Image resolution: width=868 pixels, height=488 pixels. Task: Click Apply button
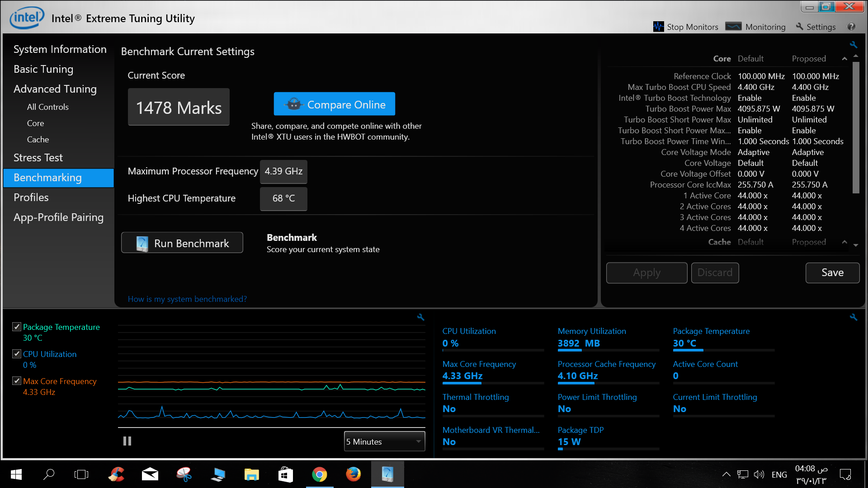coord(646,272)
